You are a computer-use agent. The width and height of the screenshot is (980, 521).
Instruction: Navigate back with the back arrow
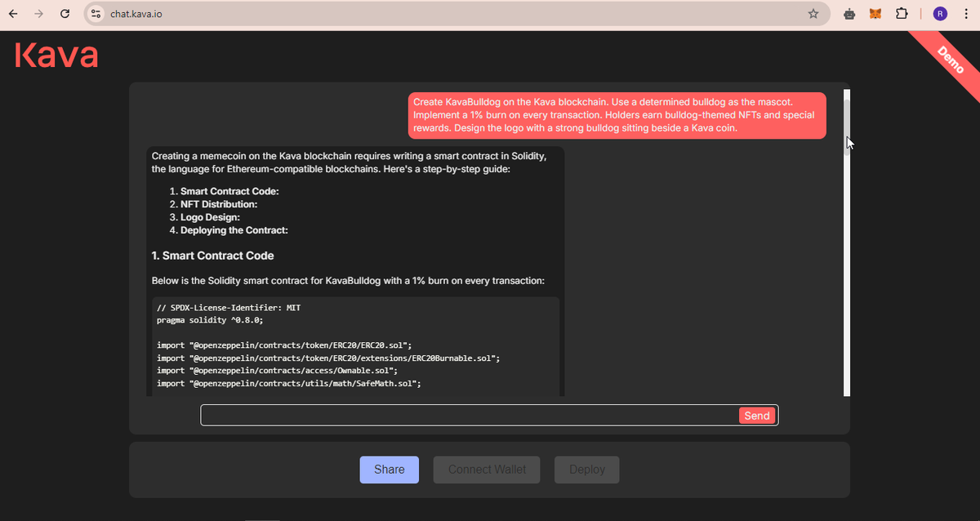(x=12, y=13)
